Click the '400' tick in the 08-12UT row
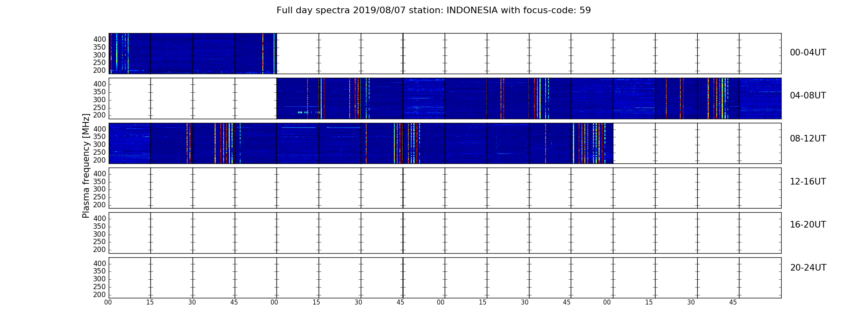This screenshot has height=331, width=868. pyautogui.click(x=100, y=129)
